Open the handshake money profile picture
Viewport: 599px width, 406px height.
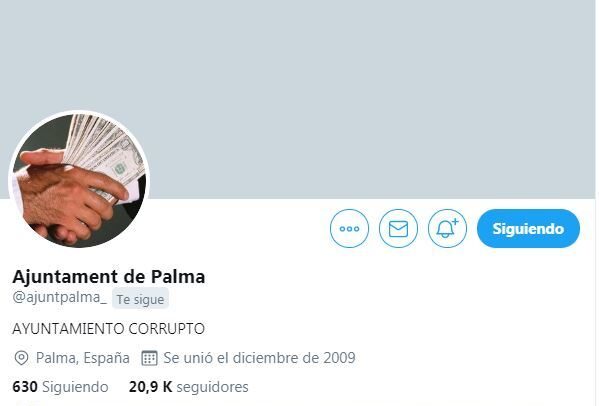pyautogui.click(x=79, y=180)
